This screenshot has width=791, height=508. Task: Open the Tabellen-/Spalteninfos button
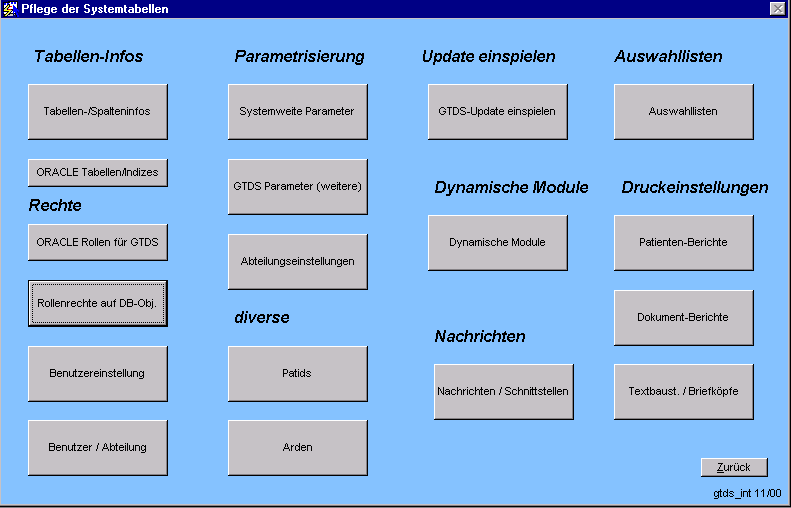pos(97,111)
